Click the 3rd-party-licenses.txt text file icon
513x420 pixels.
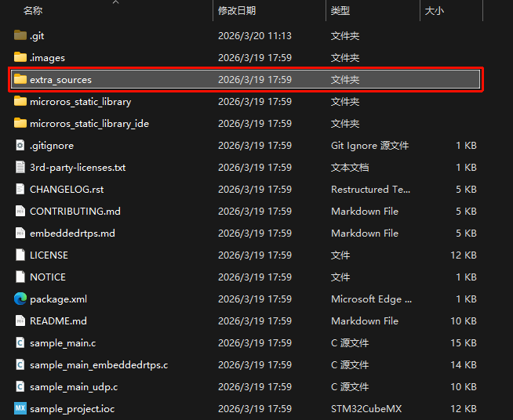20,167
